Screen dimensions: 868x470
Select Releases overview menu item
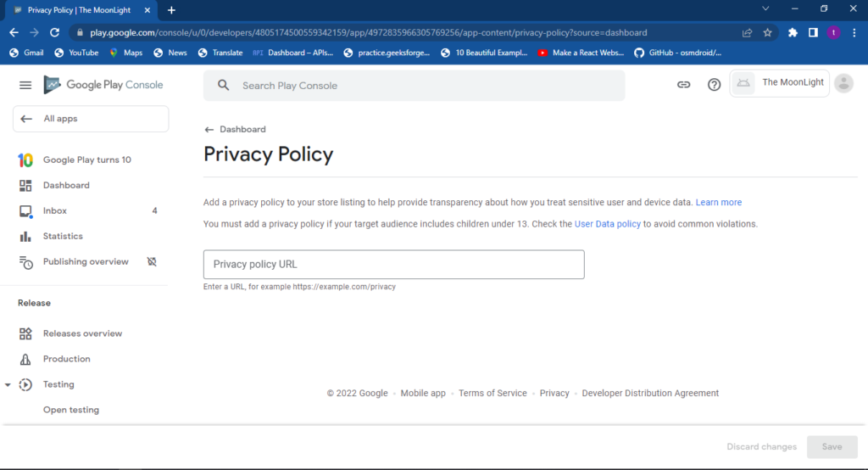82,333
